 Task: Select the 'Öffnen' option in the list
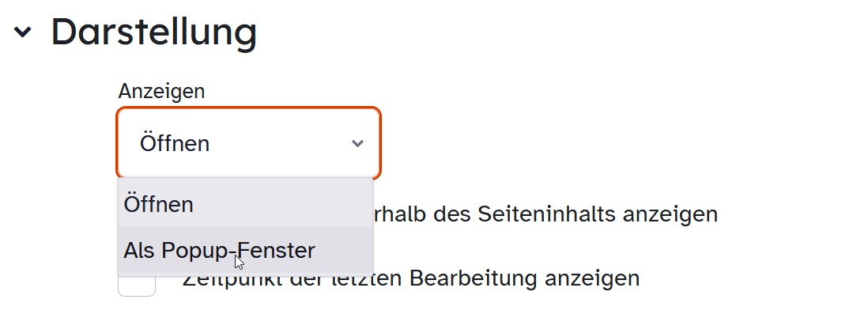click(x=159, y=204)
